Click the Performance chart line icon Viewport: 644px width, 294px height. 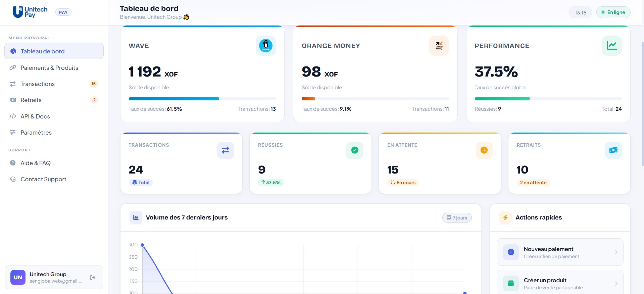[x=612, y=46]
